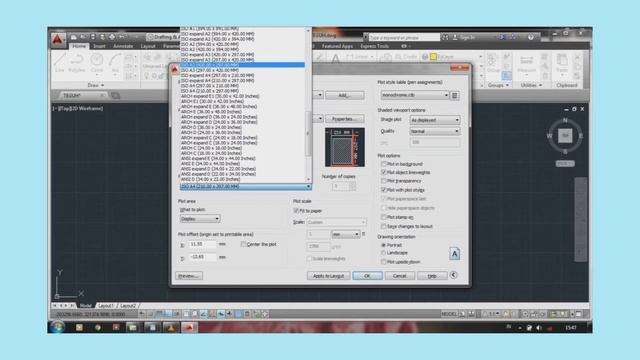This screenshot has width=640, height=360.
Task: Click the binoculars search icon
Action: coord(445,38)
